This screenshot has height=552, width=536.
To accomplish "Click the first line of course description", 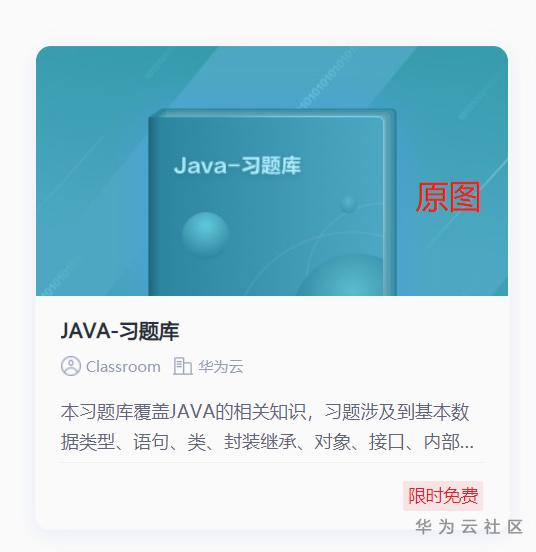I will coord(265,412).
